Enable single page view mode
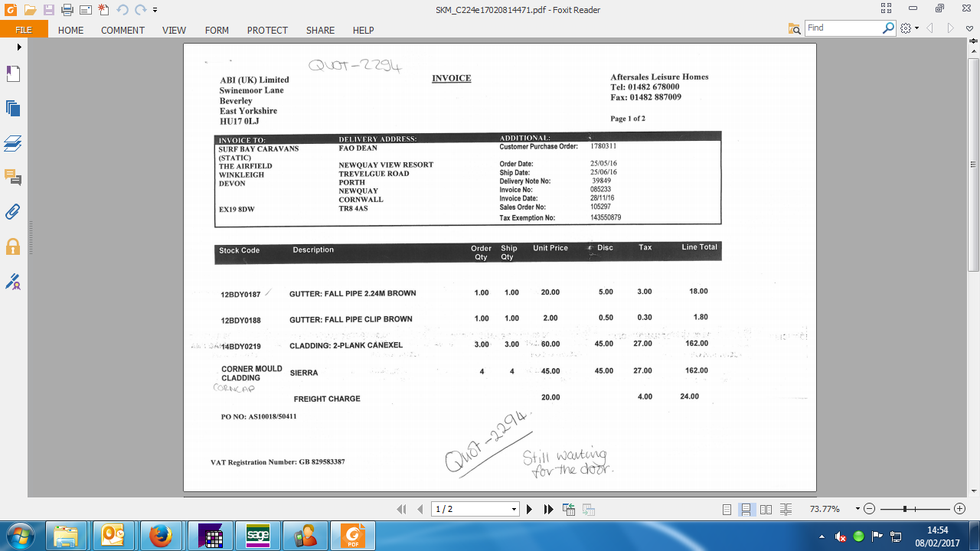Viewport: 980px width, 551px height. (x=727, y=509)
